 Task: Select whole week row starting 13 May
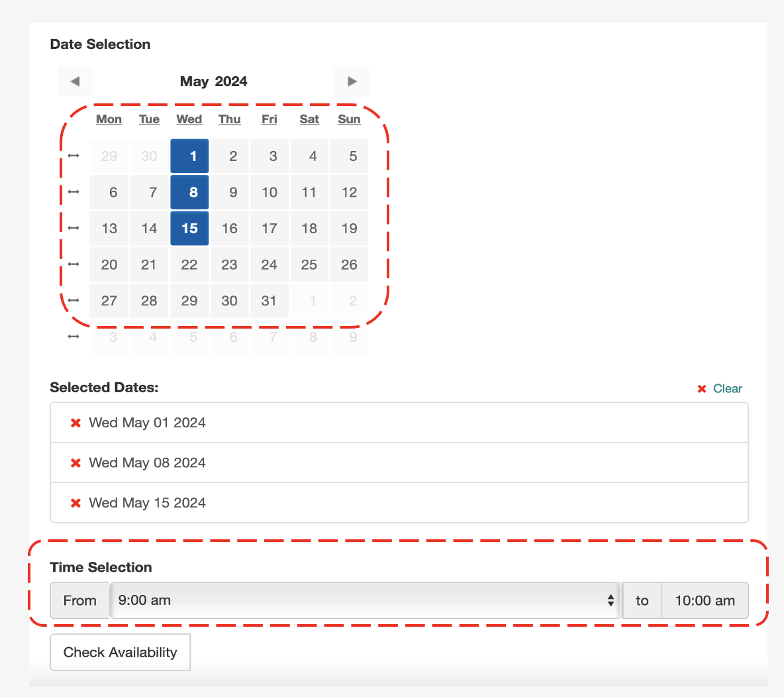(x=73, y=228)
